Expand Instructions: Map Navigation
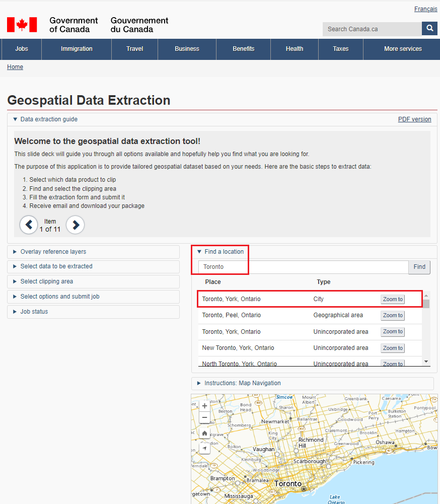 [313, 383]
